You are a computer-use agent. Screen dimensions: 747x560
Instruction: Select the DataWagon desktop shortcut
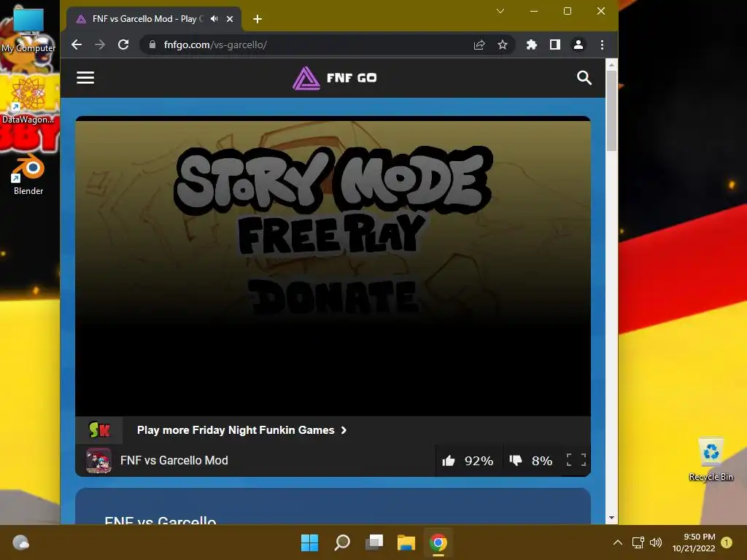28,100
